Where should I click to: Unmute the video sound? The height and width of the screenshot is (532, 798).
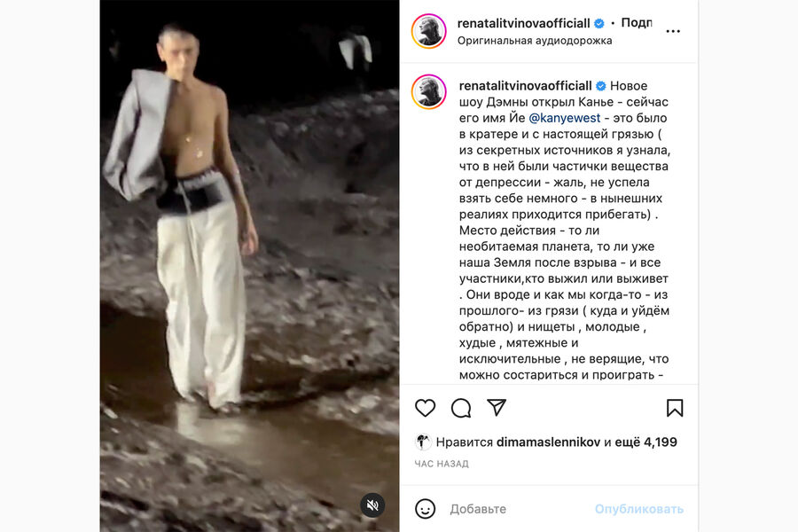(372, 505)
